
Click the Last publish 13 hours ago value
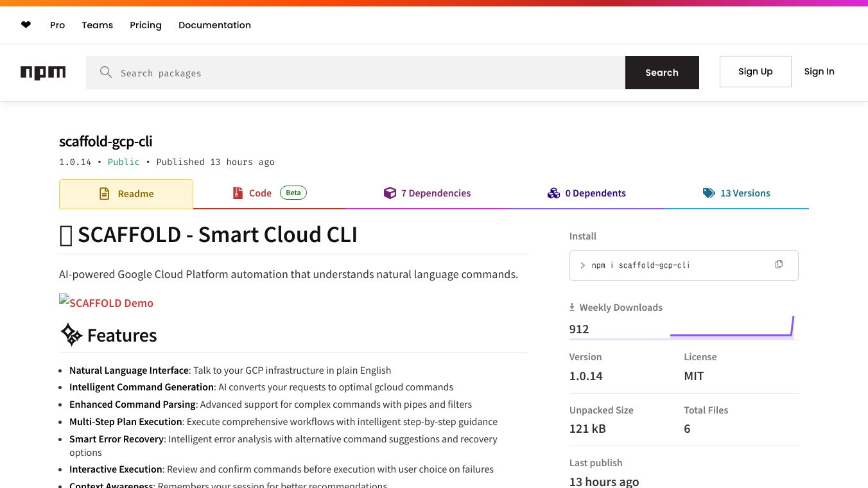[x=604, y=482]
